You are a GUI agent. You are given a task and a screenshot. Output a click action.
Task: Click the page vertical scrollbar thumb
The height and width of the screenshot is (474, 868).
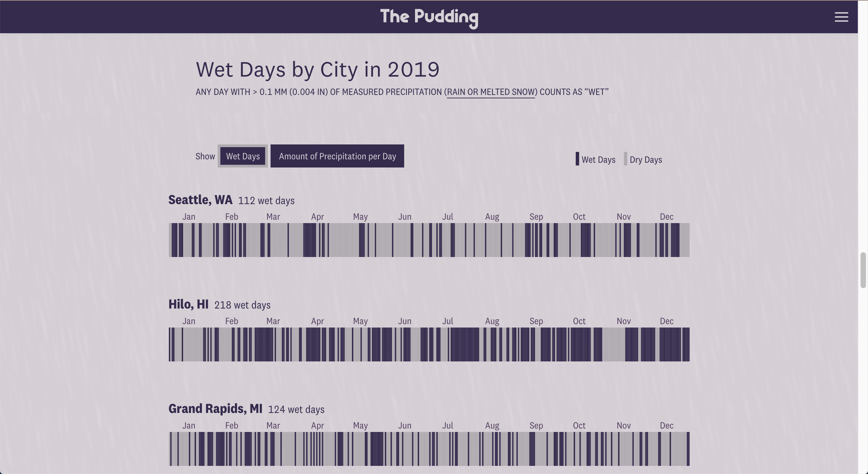[863, 270]
